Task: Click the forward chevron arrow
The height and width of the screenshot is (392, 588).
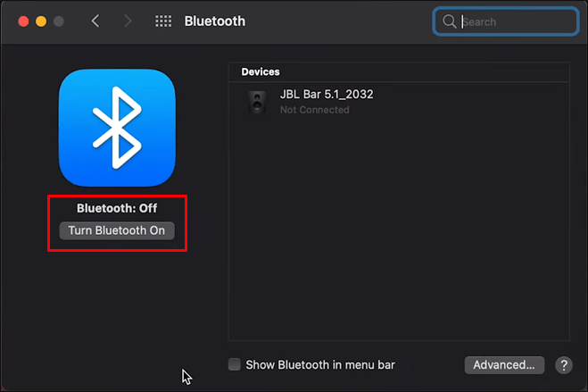Action: (128, 21)
